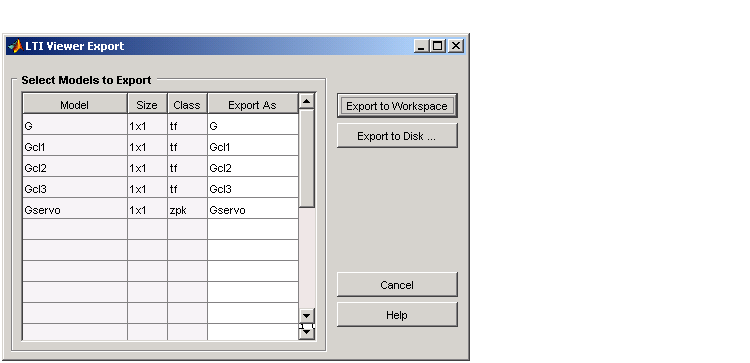Viewport: 750px width, 363px height.
Task: Select the Gcl2 model row
Action: pyautogui.click(x=160, y=168)
